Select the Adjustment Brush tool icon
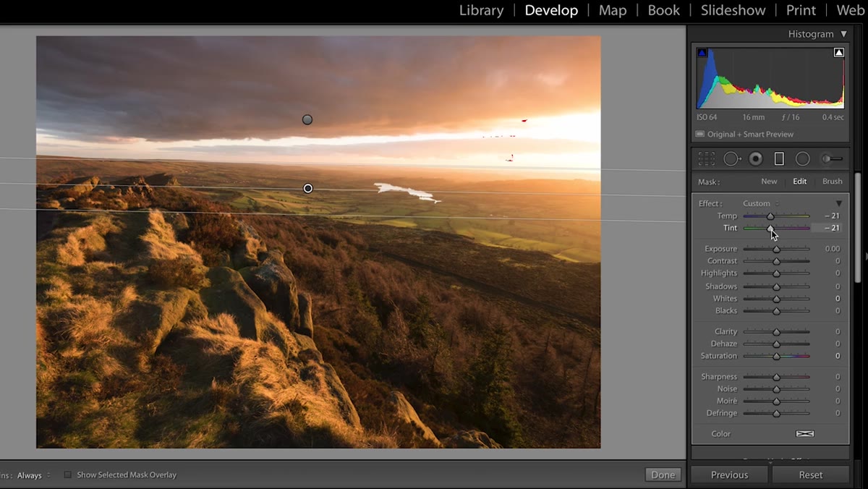 tap(833, 158)
